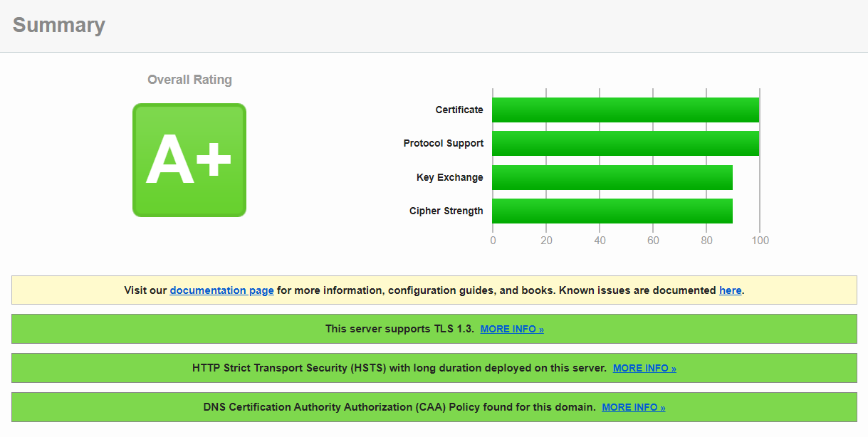Click the Cipher Strength score bar
The height and width of the screenshot is (437, 868).
612,211
